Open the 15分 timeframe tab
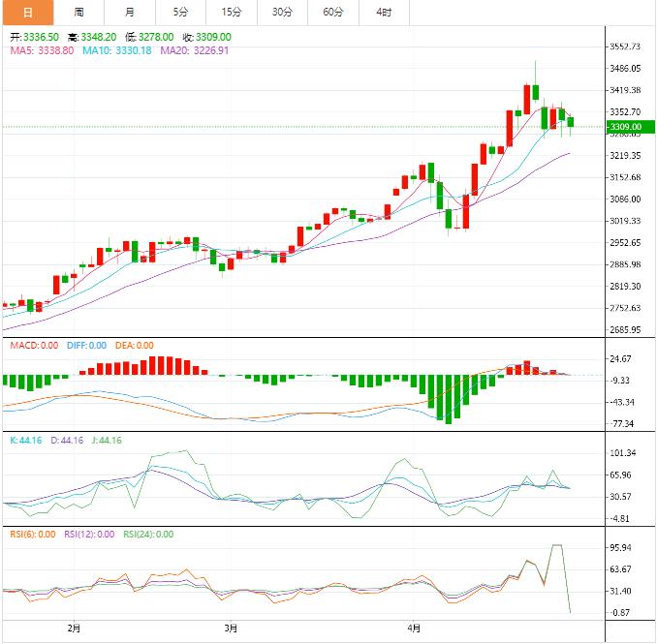657x644 pixels. 231,13
